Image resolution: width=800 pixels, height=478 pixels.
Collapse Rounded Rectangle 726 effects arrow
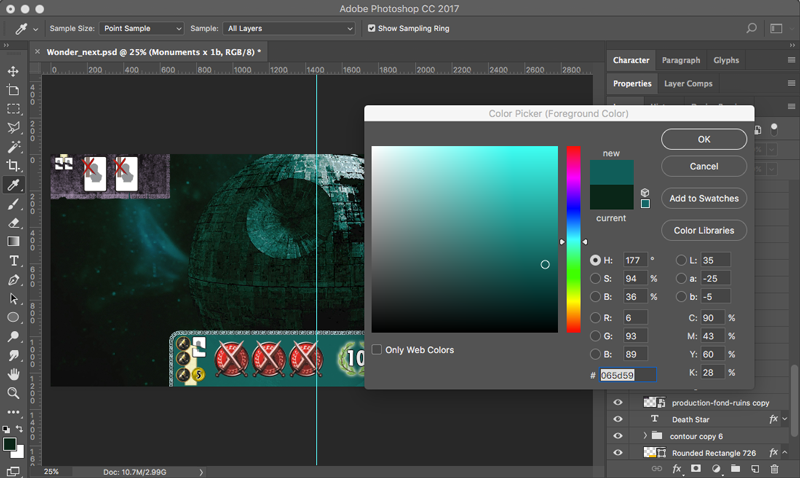click(785, 452)
